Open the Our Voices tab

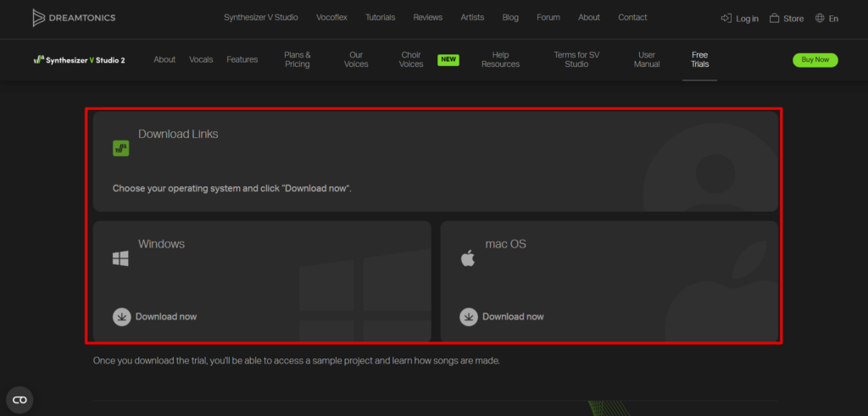pyautogui.click(x=356, y=60)
